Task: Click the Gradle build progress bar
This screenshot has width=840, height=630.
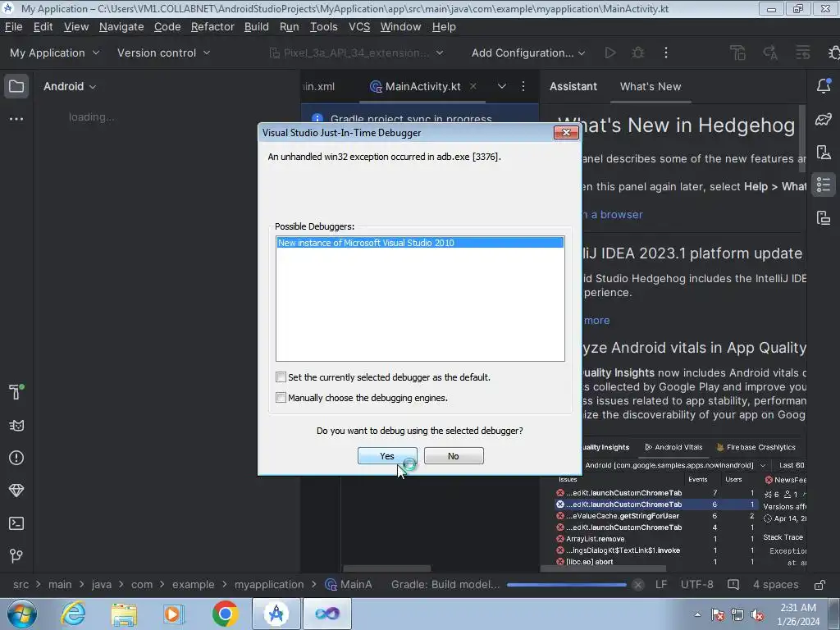Action: point(566,584)
